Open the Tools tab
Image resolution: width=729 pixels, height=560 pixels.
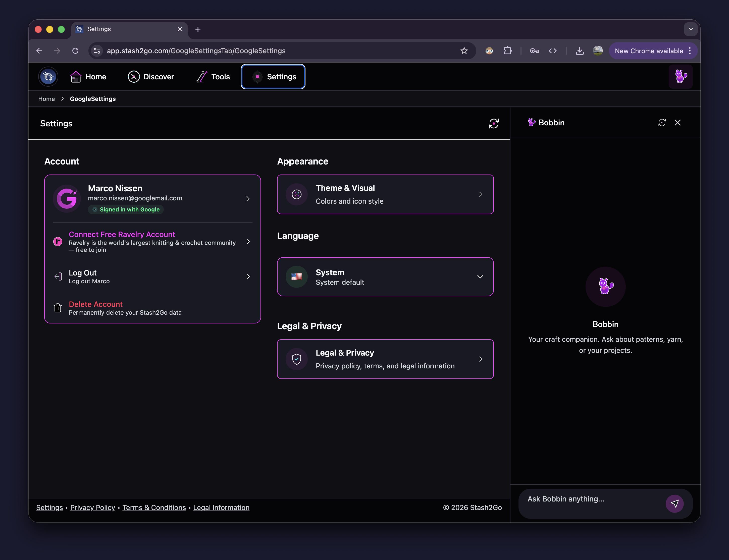(214, 77)
